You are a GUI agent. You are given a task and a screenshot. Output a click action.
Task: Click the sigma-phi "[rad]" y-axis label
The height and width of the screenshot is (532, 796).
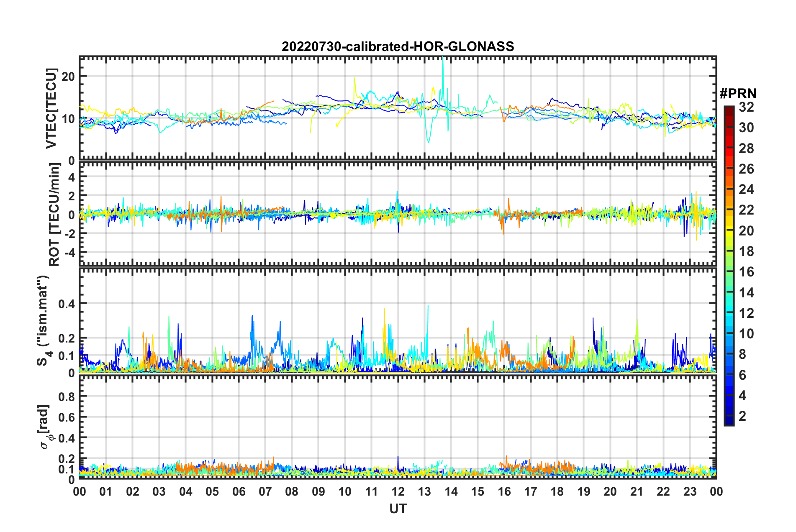[44, 427]
